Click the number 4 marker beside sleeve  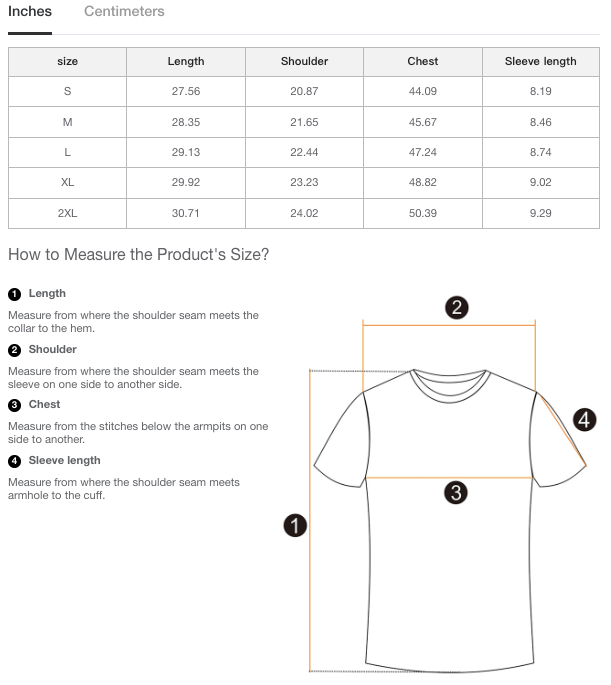585,420
